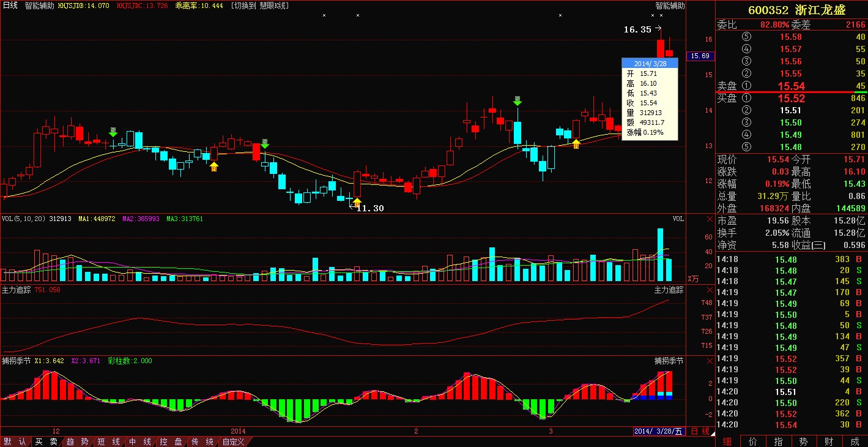Open VOL(5,10,20) indicator parameters
Screen dimensions: 868x447
pos(24,219)
